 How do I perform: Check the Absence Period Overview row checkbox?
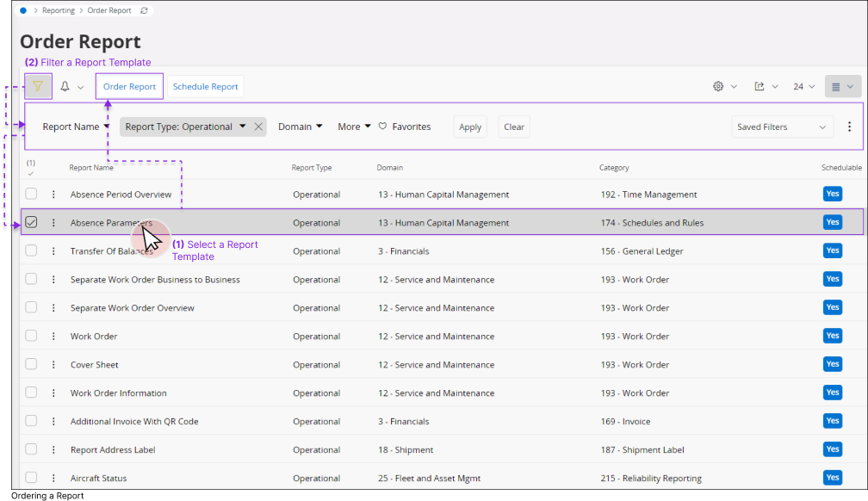coord(31,195)
